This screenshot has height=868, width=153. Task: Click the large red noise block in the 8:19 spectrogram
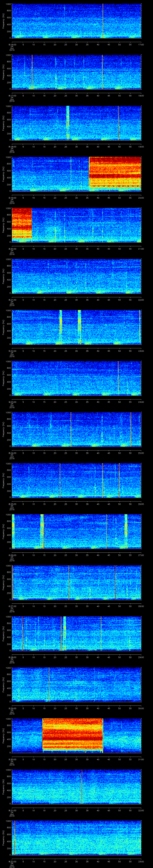(115, 172)
